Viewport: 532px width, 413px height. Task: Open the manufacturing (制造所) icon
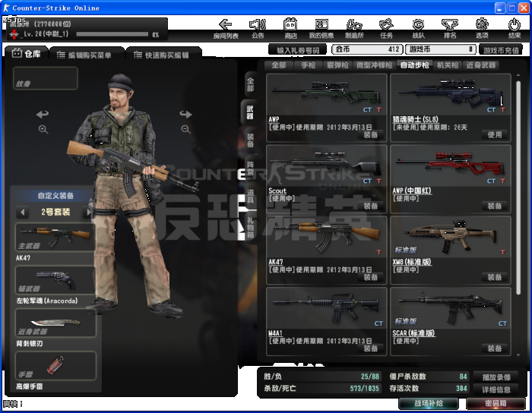tap(354, 28)
